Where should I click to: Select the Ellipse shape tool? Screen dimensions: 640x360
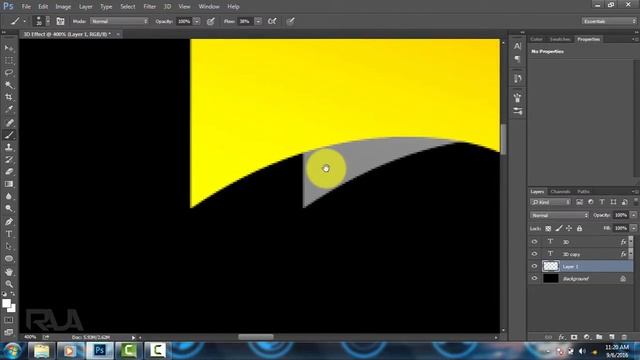[9, 258]
